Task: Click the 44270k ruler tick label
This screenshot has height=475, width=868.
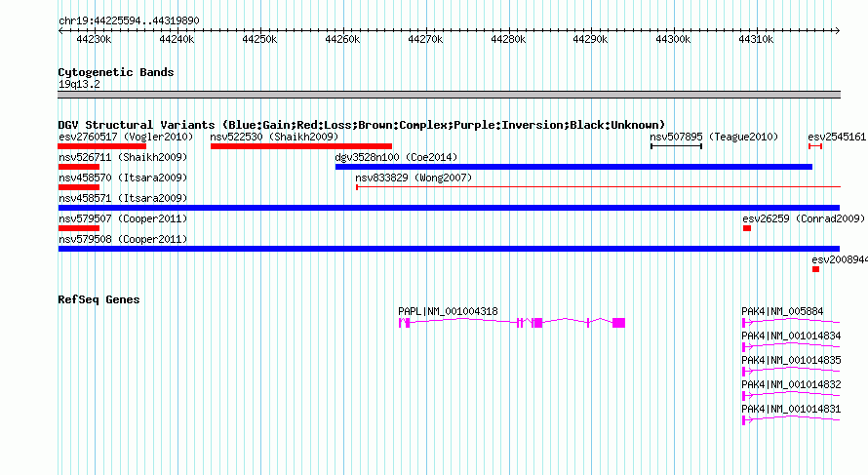Action: point(425,39)
